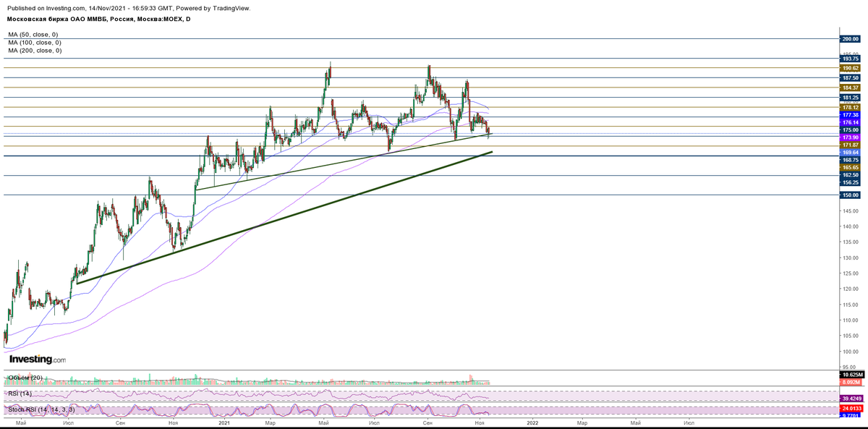Click the magenta 173.90 price tag

(x=849, y=137)
